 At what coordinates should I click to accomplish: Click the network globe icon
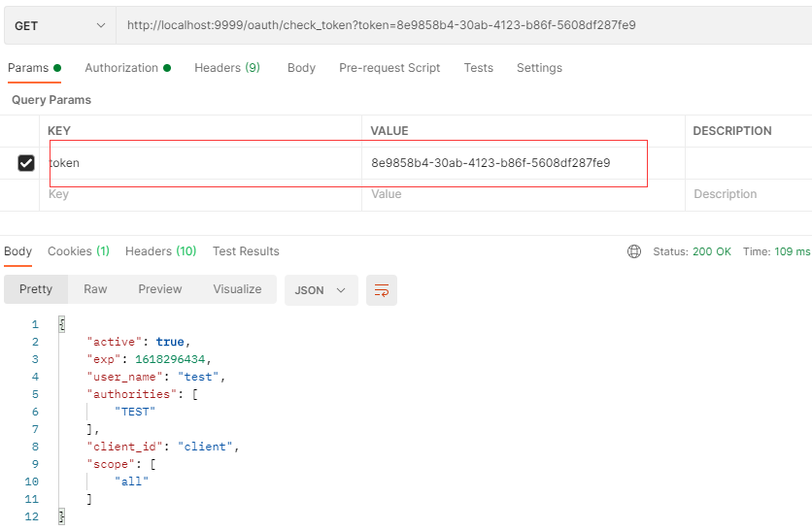pos(634,251)
